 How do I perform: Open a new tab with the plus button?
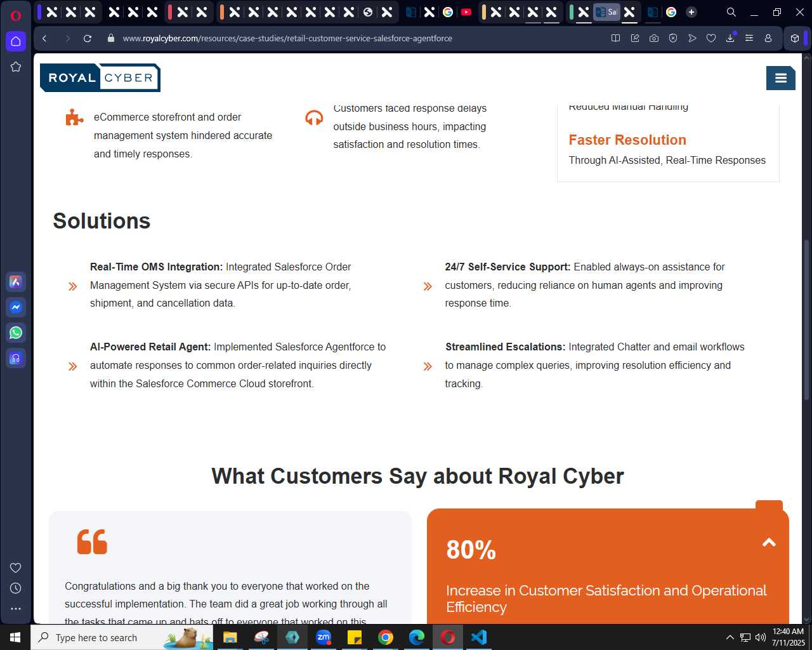click(x=691, y=12)
